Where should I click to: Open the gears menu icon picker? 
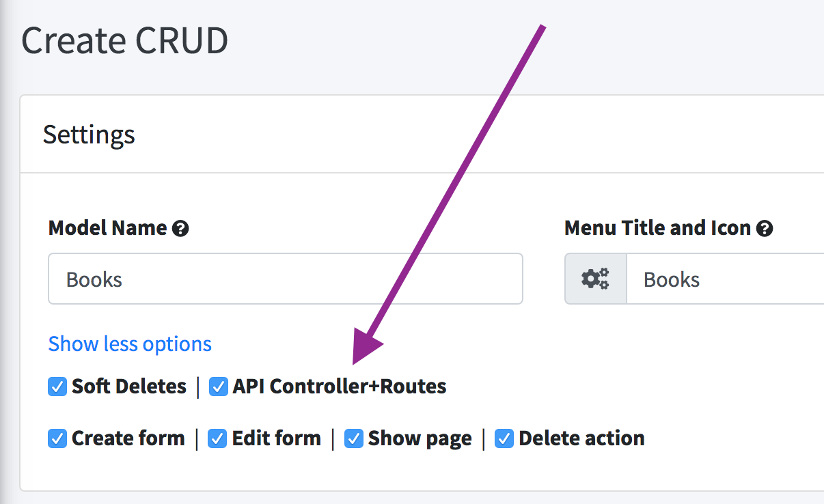point(595,279)
